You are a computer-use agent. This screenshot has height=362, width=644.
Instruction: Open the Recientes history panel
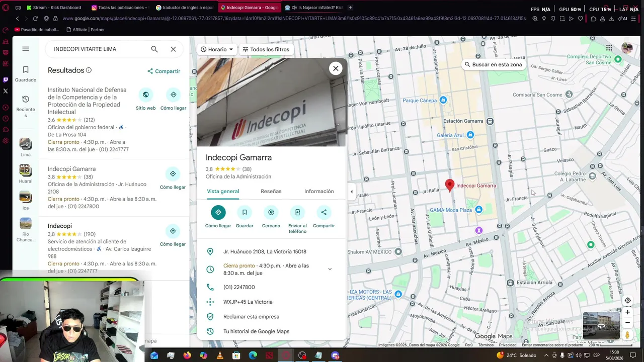coord(26,106)
